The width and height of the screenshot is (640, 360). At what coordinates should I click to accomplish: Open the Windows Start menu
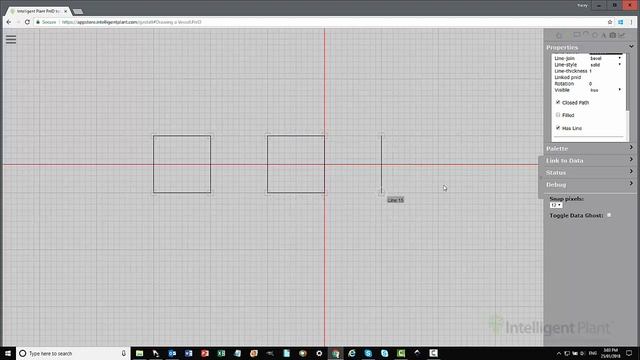[8, 353]
